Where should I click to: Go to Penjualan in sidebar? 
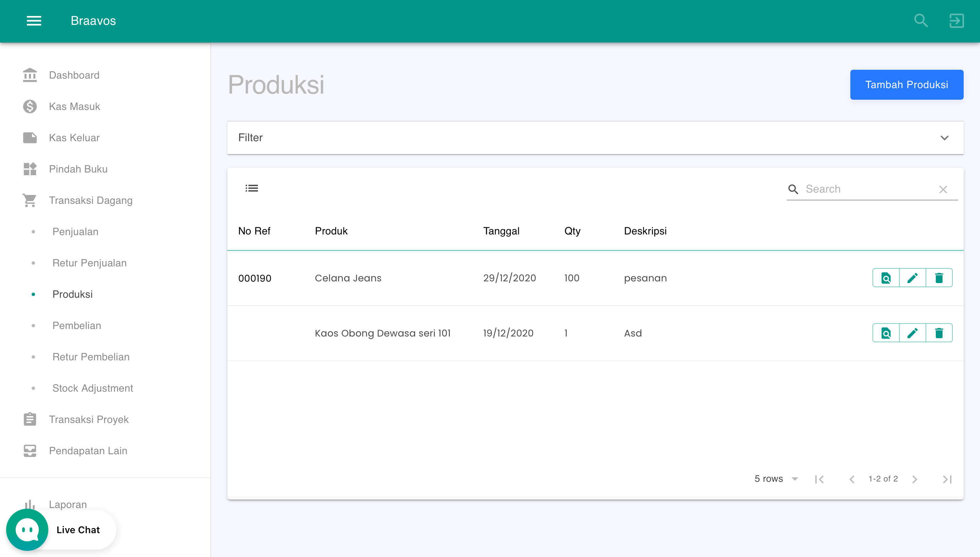coord(75,231)
